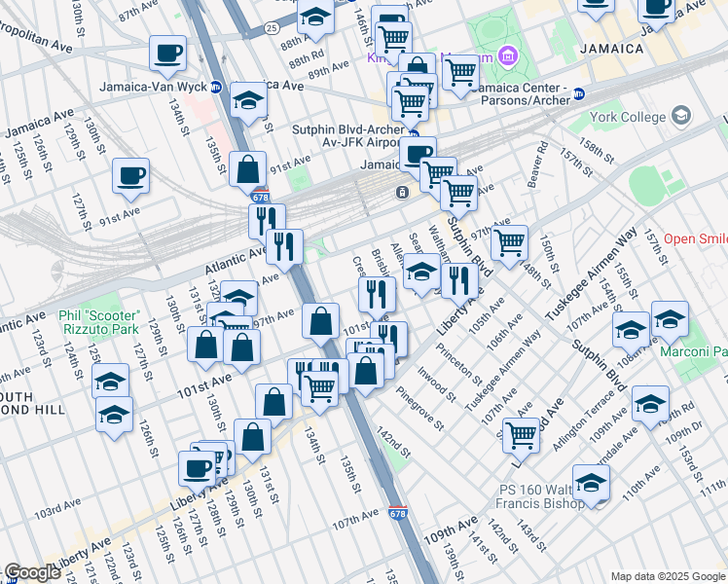The height and width of the screenshot is (584, 728).
Task: Click the Map data ©2025 Google text
Action: (668, 576)
